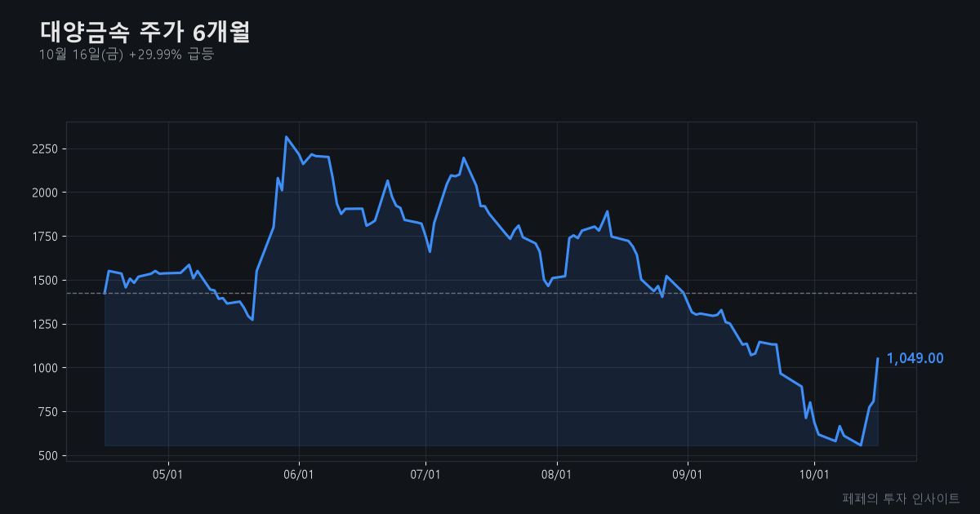980x514 pixels.
Task: Click the y-axis label "500"
Action: point(47,455)
